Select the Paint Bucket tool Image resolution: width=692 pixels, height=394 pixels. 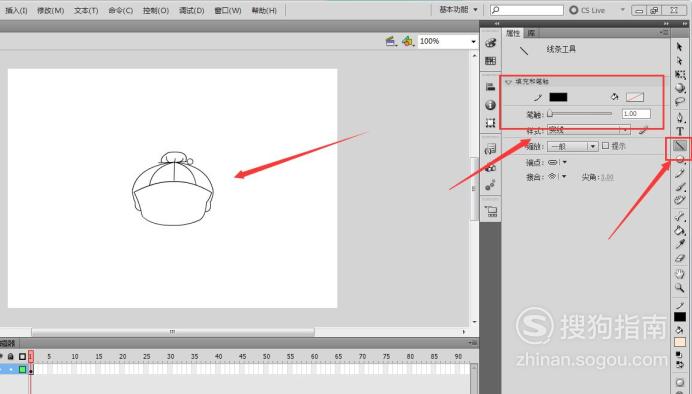(x=680, y=230)
